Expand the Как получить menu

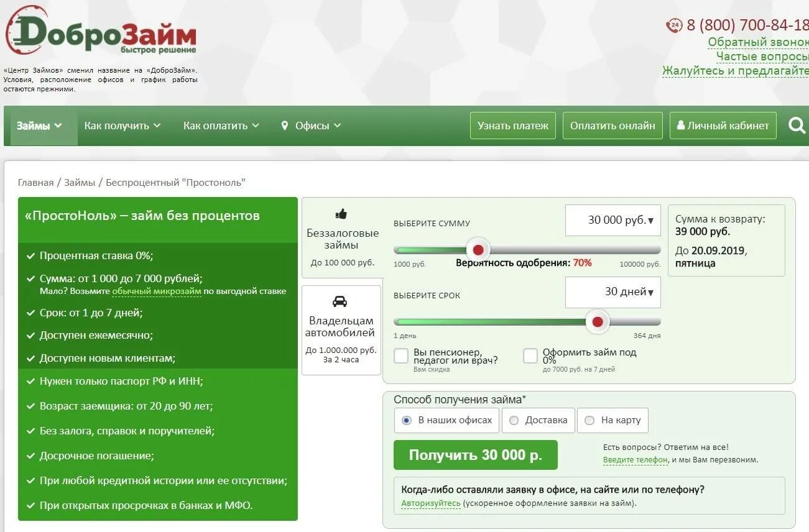tap(123, 126)
